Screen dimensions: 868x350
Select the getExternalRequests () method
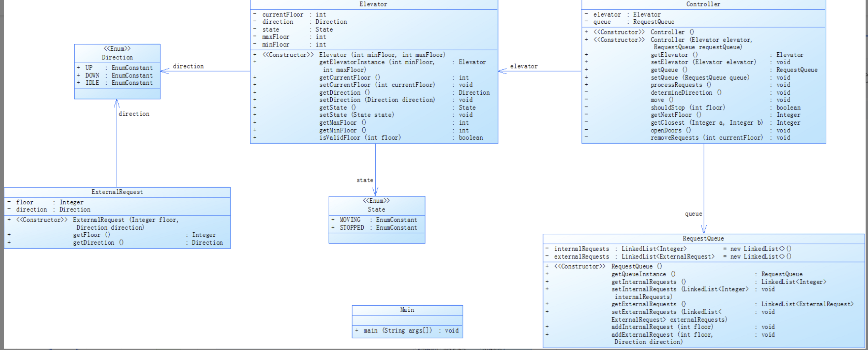pyautogui.click(x=699, y=304)
